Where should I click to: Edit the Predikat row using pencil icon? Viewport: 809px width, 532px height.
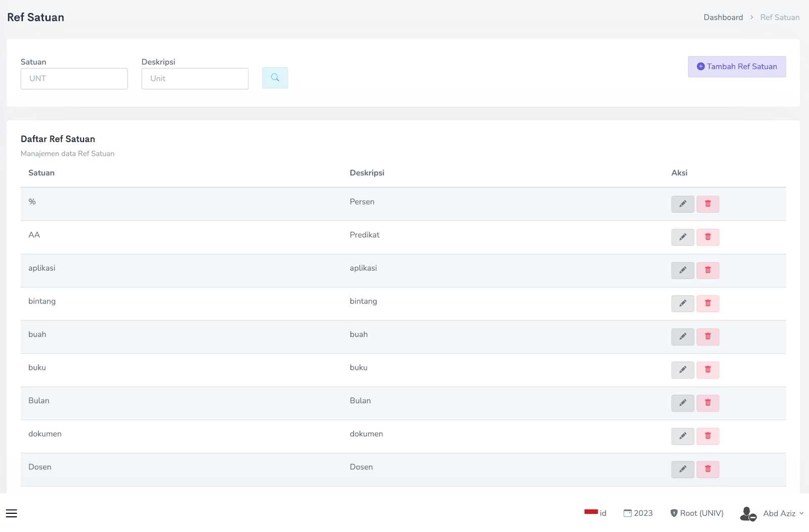click(x=682, y=237)
